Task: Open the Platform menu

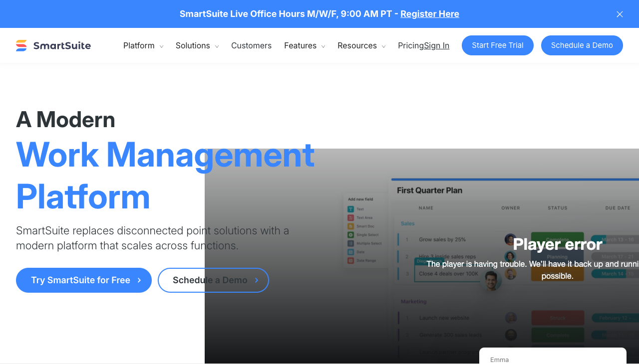Action: (139, 45)
